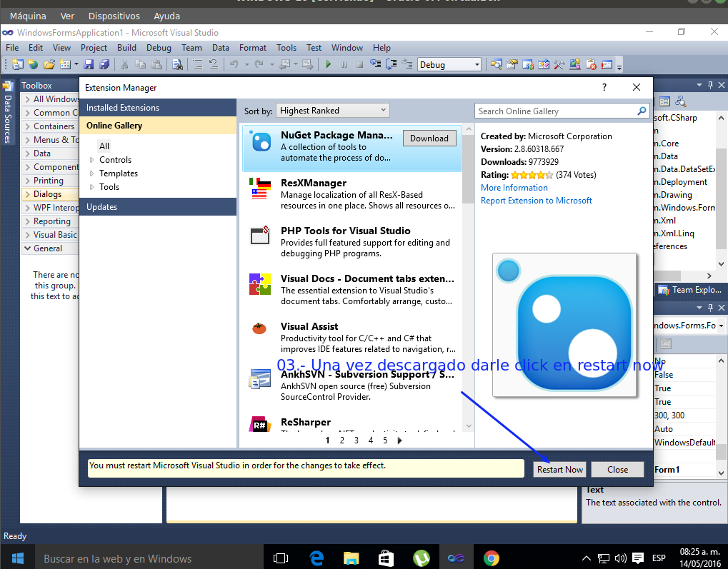Click Report Extension to Microsoft link
The width and height of the screenshot is (728, 569).
click(537, 201)
